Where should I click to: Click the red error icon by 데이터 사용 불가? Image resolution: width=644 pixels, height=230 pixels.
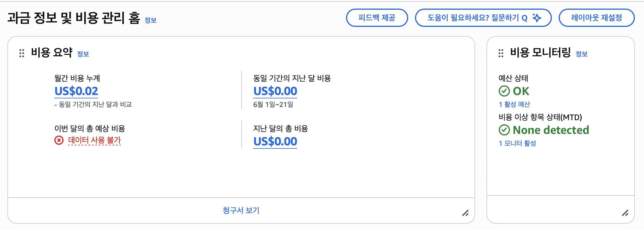tap(59, 140)
